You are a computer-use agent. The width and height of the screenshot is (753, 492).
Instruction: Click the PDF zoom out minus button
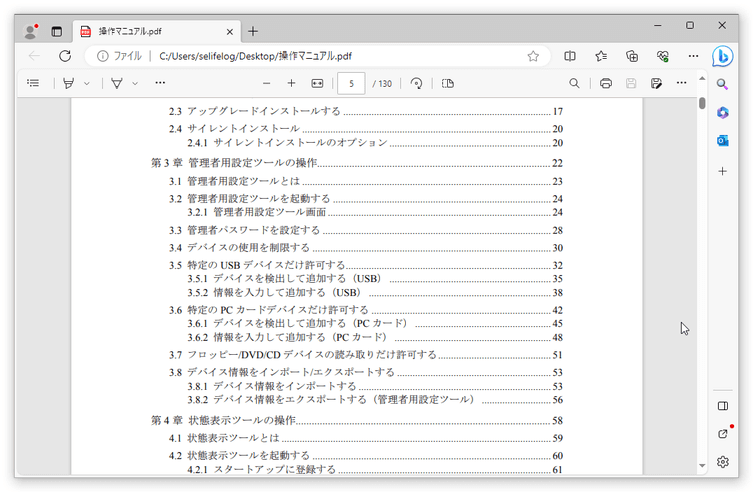(x=266, y=83)
